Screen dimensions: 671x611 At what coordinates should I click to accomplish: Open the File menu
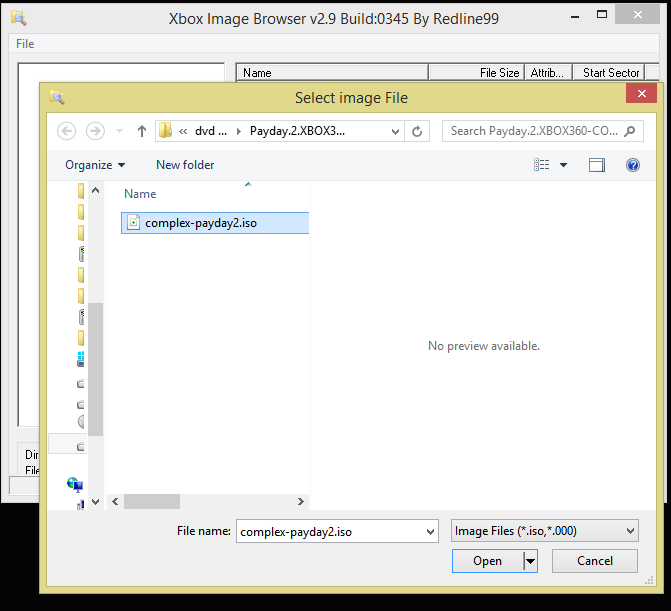(x=25, y=44)
